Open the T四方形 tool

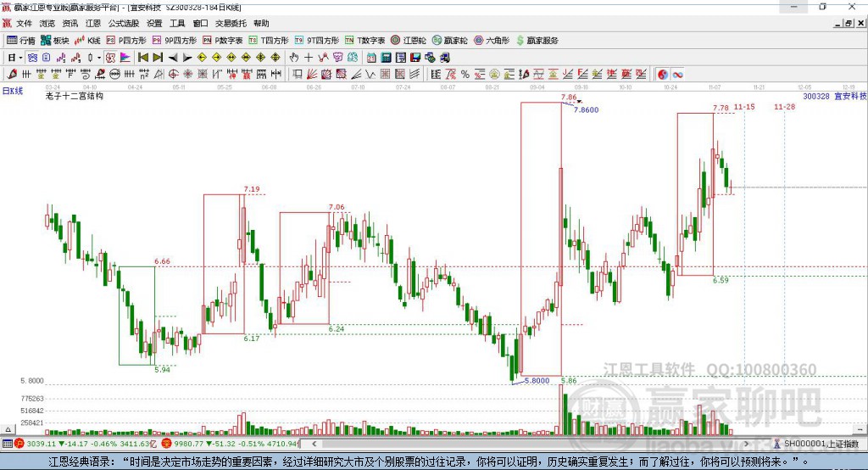(x=269, y=41)
